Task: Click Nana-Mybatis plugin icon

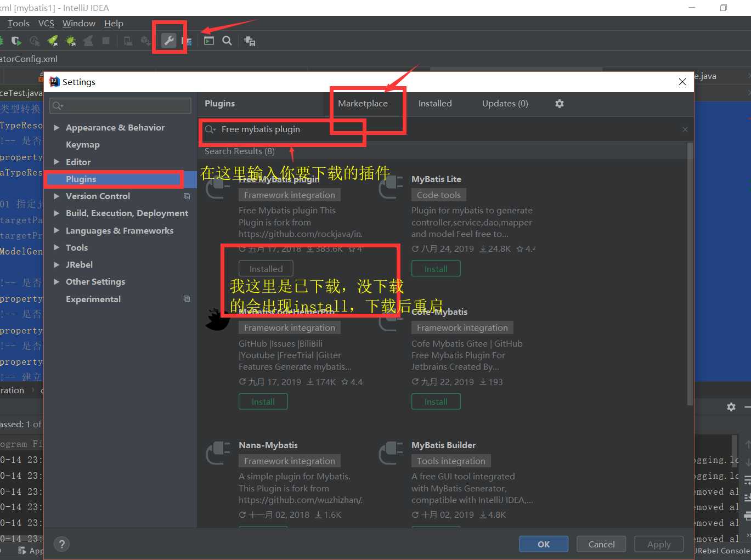Action: click(218, 454)
